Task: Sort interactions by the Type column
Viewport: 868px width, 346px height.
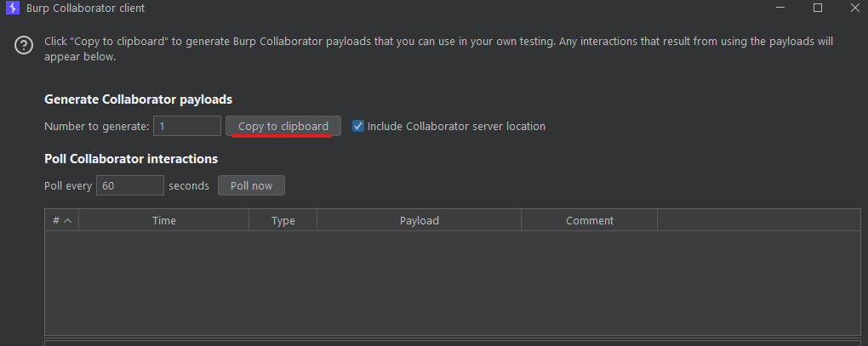Action: [283, 220]
